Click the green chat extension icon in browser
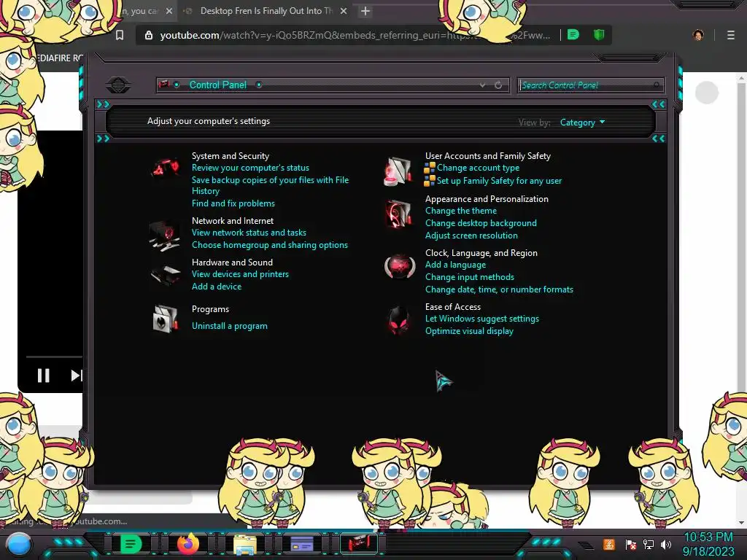747x560 pixels. click(x=573, y=34)
